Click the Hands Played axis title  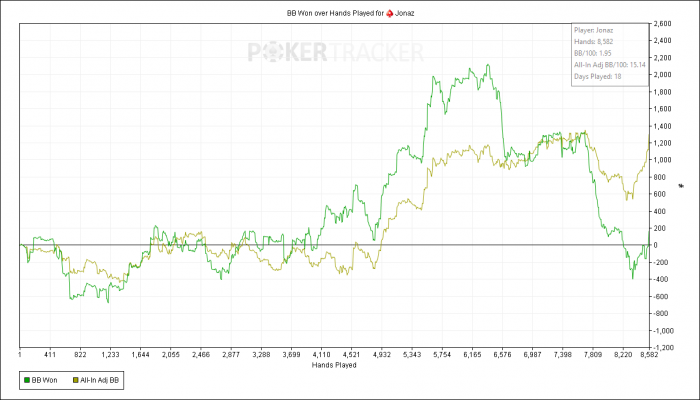point(334,365)
